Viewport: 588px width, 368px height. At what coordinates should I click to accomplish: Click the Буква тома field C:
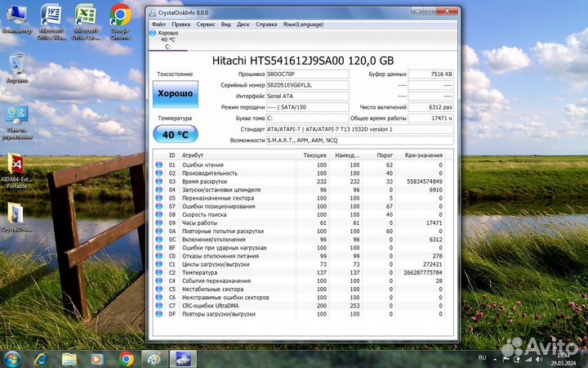pyautogui.click(x=308, y=118)
